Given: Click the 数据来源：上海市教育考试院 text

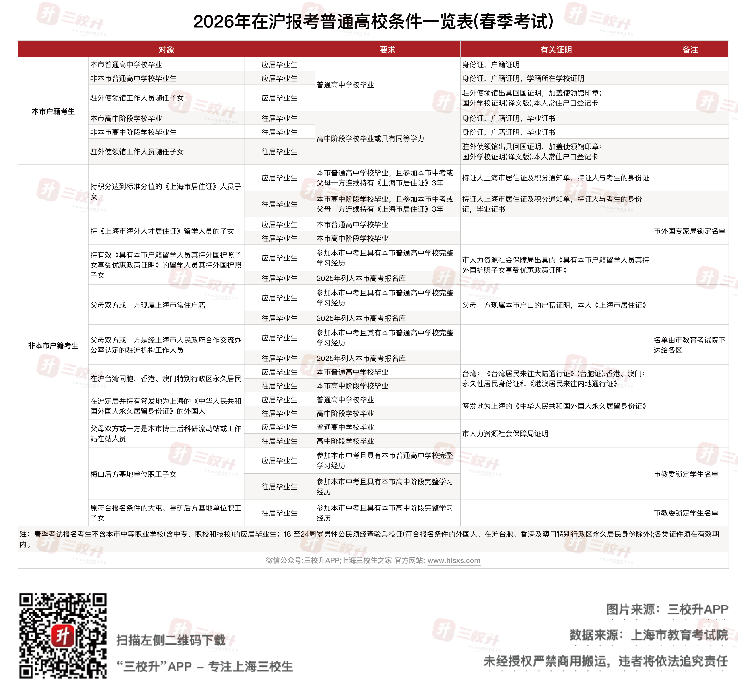Looking at the screenshot, I should pos(649,635).
